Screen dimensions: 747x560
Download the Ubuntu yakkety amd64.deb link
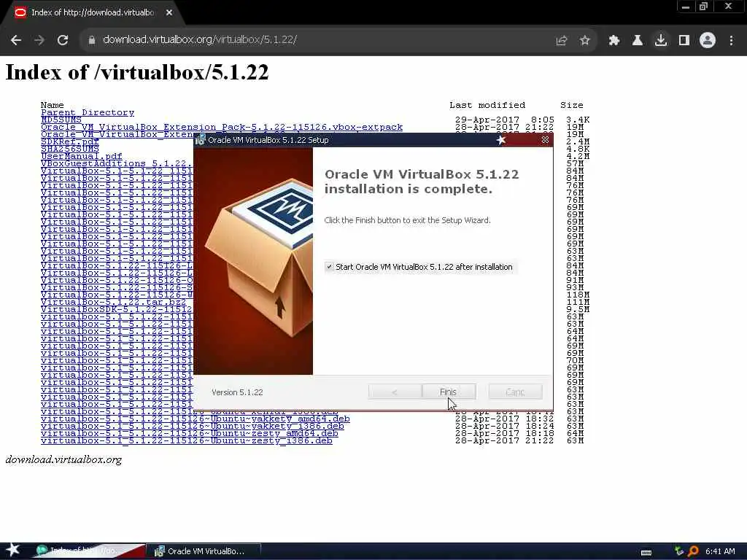click(x=196, y=419)
